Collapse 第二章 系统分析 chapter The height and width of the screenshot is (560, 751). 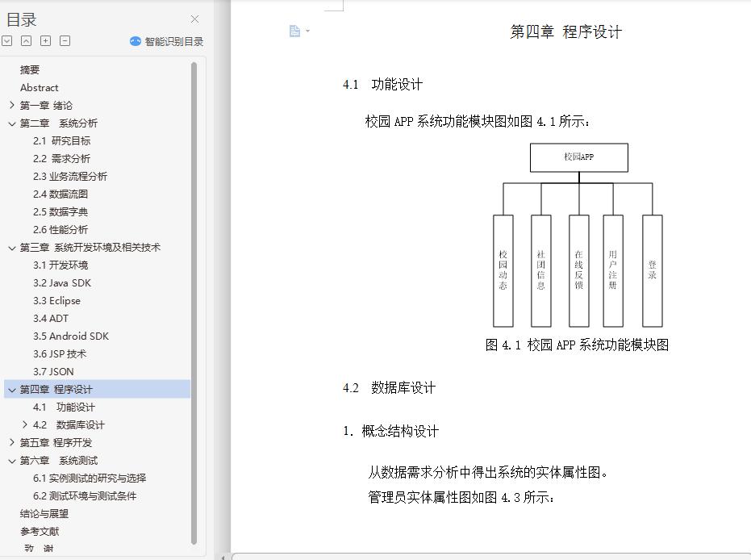[12, 123]
